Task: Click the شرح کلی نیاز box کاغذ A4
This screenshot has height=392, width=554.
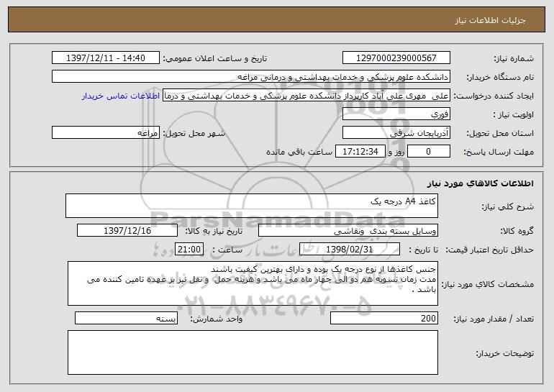Action: click(252, 206)
